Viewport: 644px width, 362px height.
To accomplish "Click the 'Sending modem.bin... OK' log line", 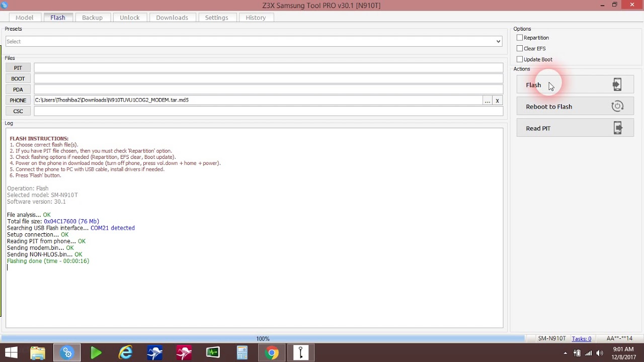I will coord(40,248).
